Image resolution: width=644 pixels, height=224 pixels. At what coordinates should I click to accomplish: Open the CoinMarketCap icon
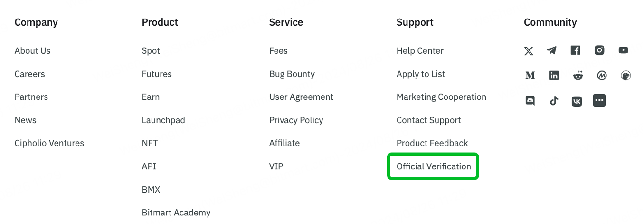pyautogui.click(x=602, y=76)
